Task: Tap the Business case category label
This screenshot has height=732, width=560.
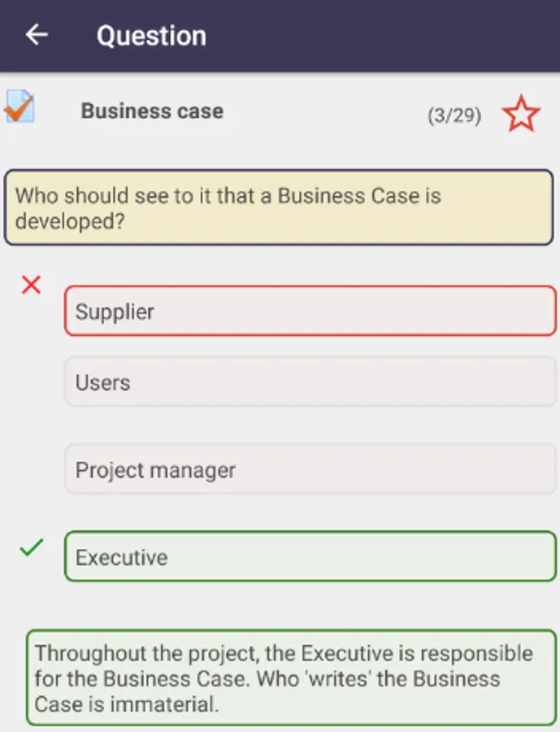Action: (x=151, y=111)
